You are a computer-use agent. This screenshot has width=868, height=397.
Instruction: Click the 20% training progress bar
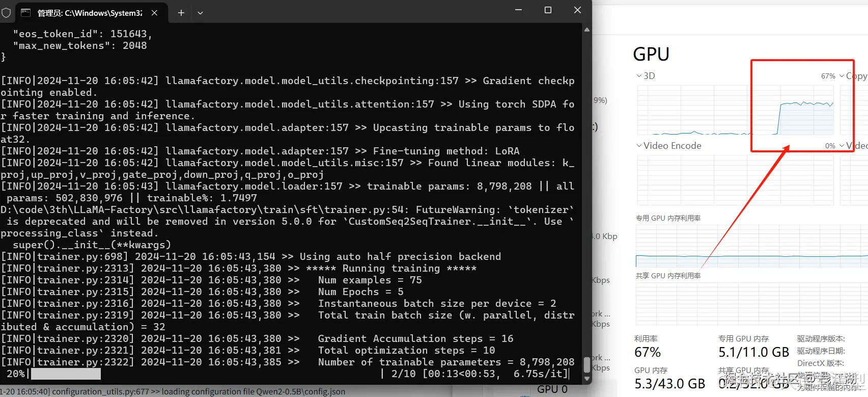66,374
